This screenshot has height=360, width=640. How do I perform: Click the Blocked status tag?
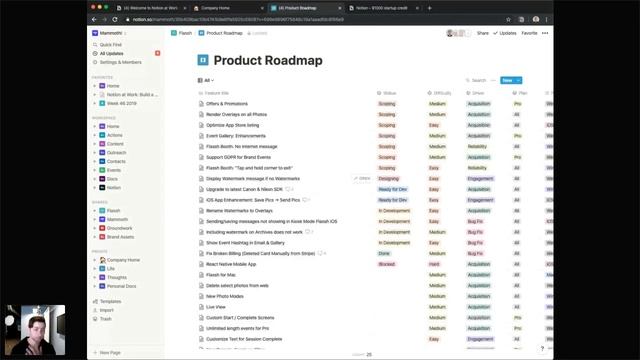pyautogui.click(x=387, y=264)
